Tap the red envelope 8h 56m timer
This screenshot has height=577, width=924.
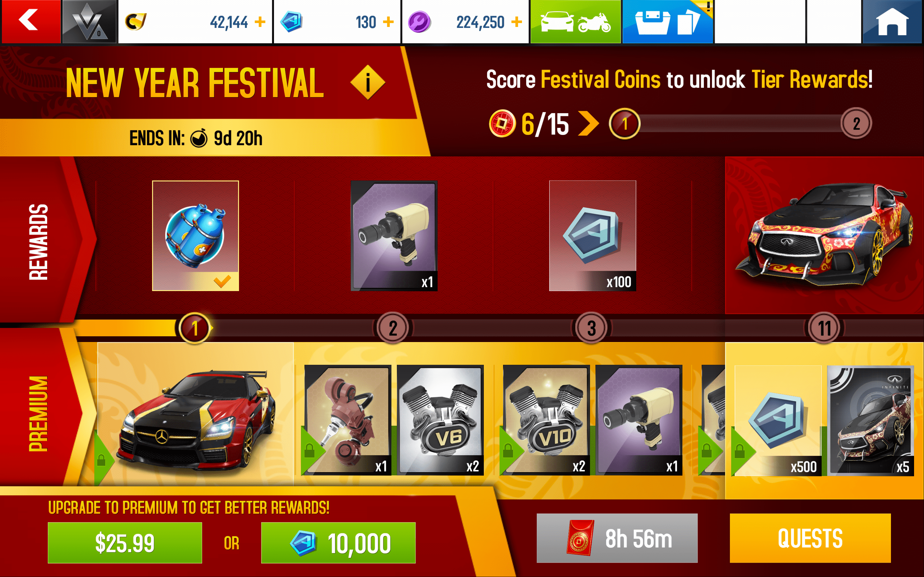[617, 538]
